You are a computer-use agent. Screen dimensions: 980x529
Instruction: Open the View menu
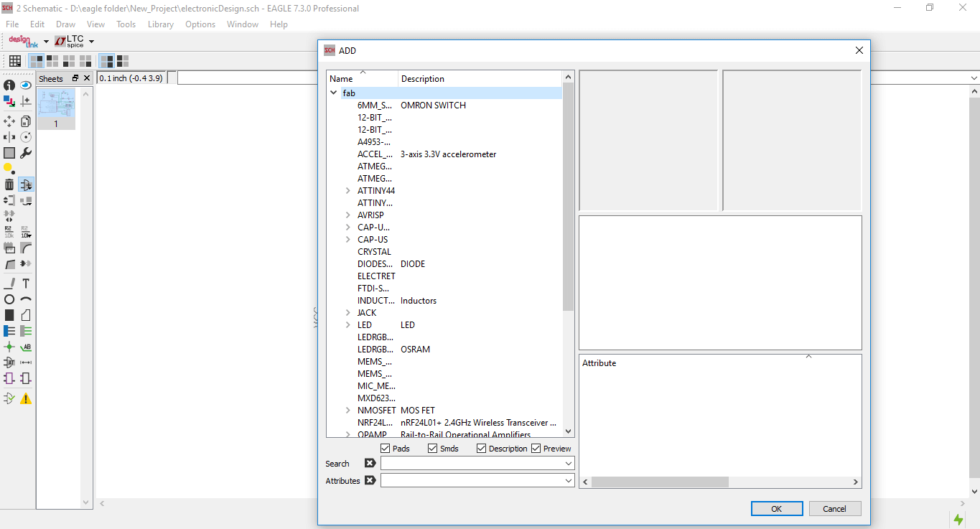pos(95,24)
